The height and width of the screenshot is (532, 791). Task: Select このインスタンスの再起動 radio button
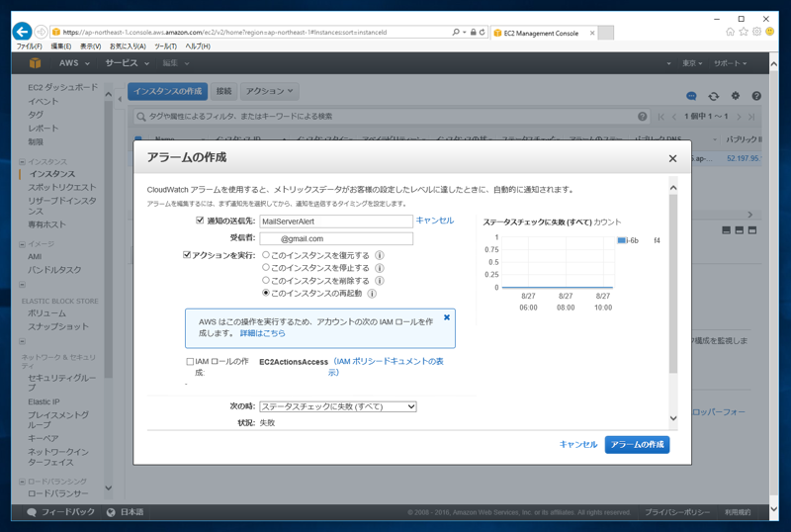click(x=266, y=293)
